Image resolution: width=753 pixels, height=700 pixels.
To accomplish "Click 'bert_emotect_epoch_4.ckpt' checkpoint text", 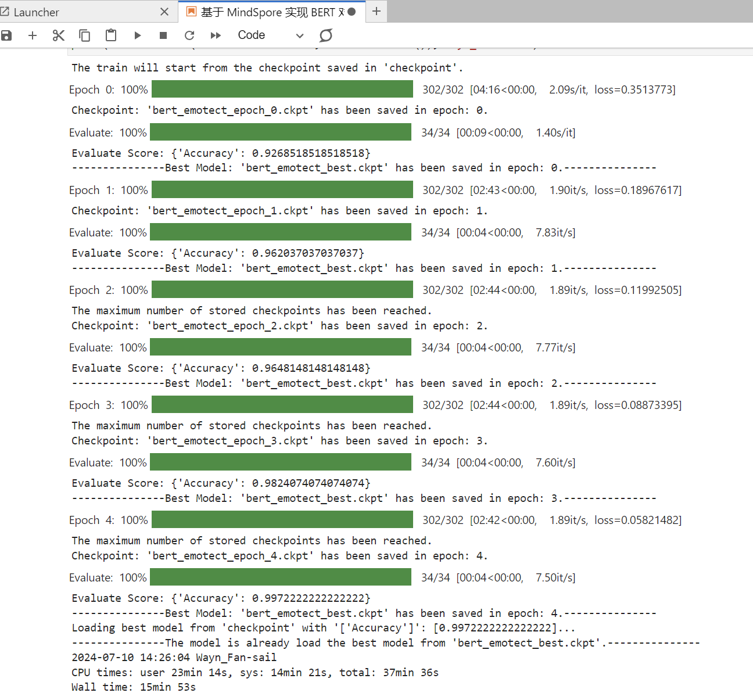I will click(x=230, y=556).
